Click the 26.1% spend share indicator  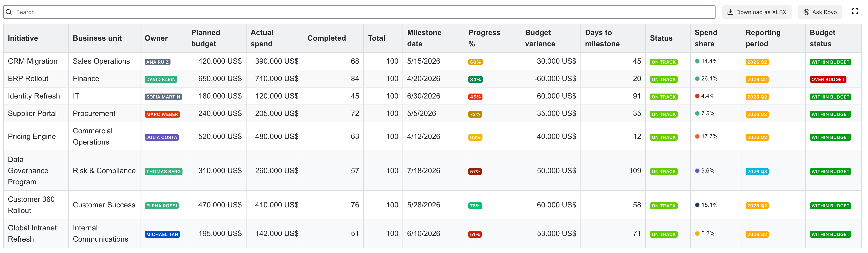[x=706, y=79]
